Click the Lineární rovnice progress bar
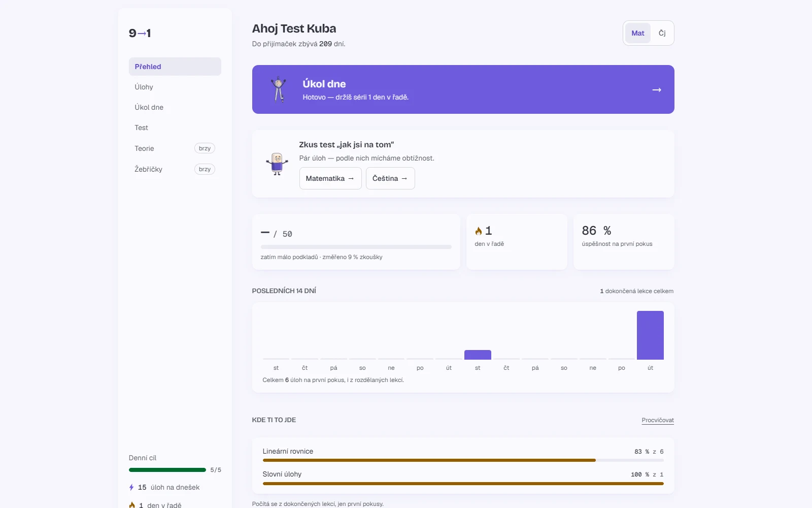 pos(463,460)
